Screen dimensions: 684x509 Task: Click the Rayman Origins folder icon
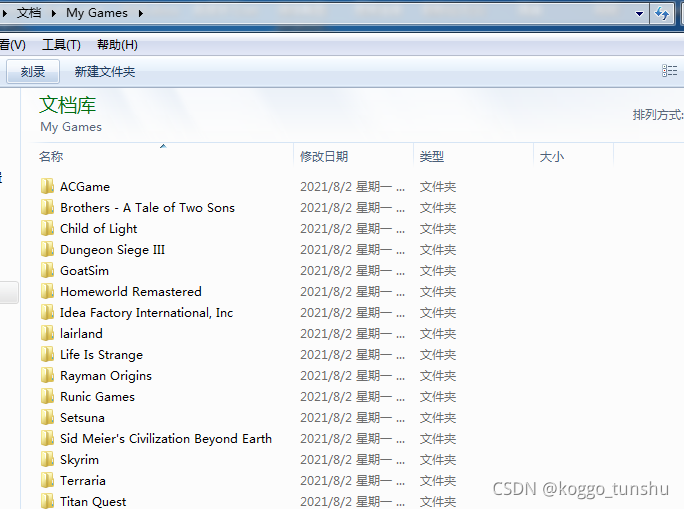point(47,375)
